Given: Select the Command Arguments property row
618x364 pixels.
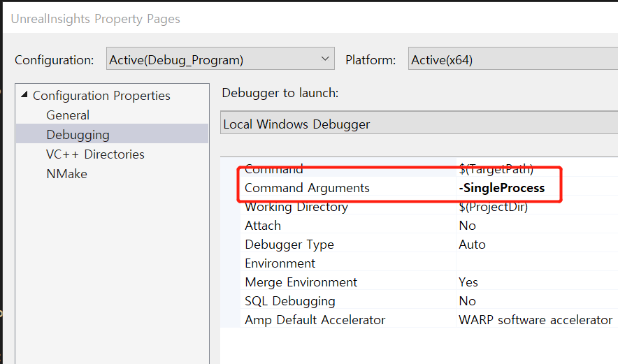Looking at the screenshot, I should point(429,188).
